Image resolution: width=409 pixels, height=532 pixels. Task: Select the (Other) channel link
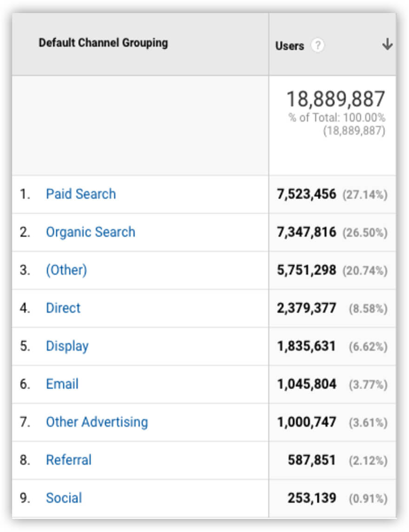coord(66,270)
